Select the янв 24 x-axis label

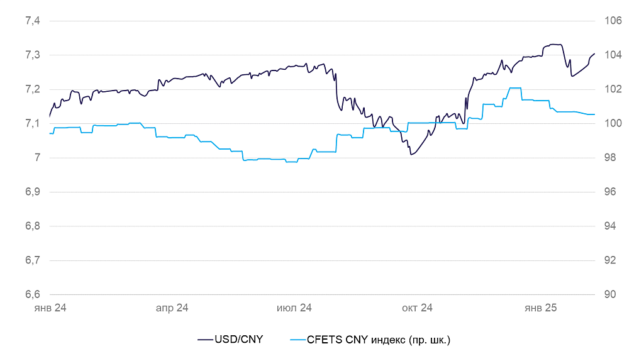[x=50, y=308]
